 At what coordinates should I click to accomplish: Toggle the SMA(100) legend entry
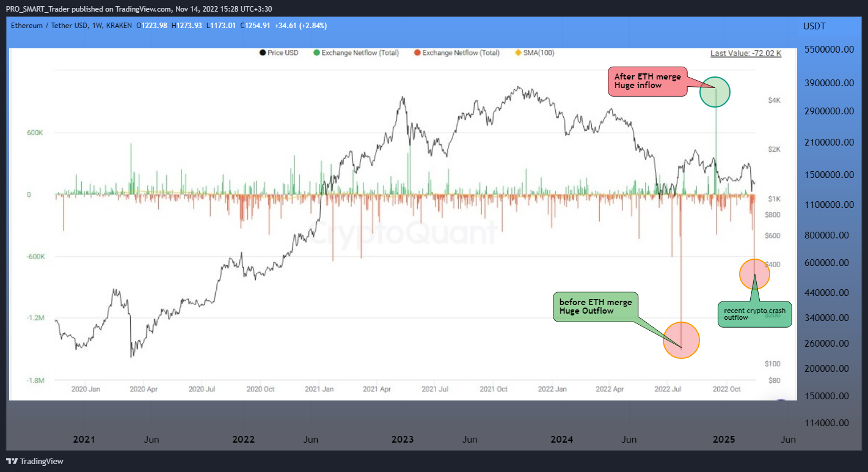tap(534, 53)
